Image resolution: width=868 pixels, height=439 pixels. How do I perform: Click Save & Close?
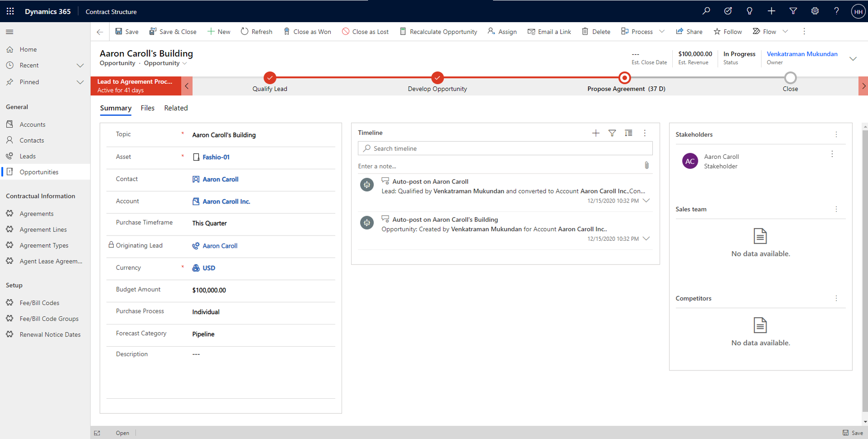(x=173, y=32)
